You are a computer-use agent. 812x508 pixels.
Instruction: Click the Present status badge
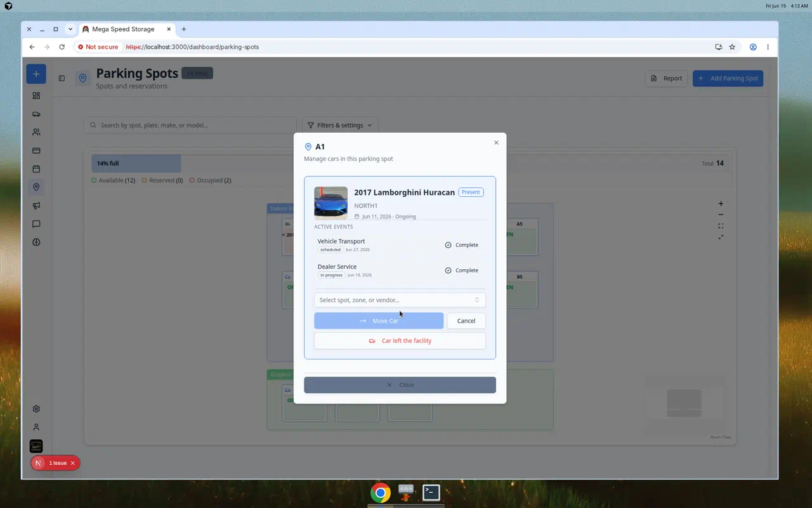pos(471,192)
